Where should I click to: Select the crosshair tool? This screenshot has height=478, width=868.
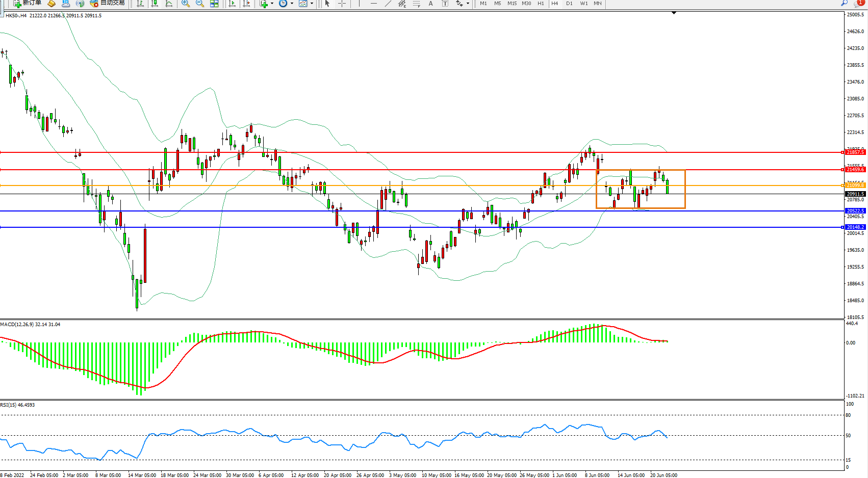pos(342,4)
